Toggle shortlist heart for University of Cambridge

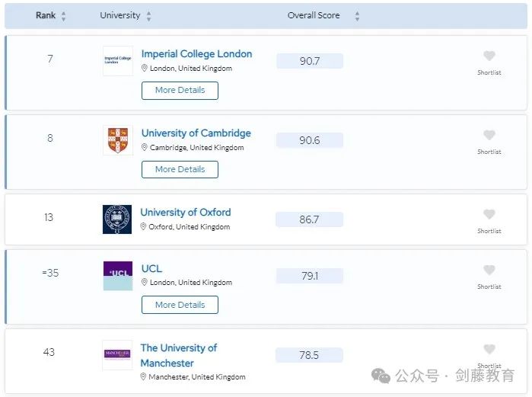(489, 136)
